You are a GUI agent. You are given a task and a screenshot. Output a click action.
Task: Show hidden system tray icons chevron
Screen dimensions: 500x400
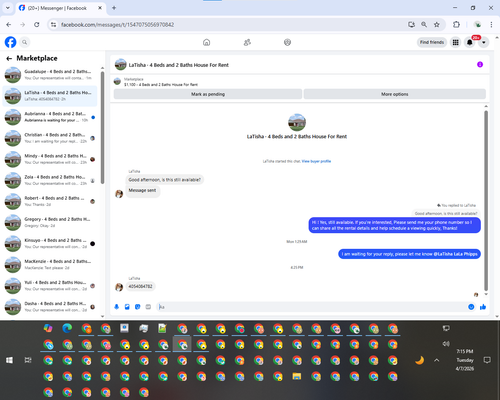pyautogui.click(x=437, y=360)
